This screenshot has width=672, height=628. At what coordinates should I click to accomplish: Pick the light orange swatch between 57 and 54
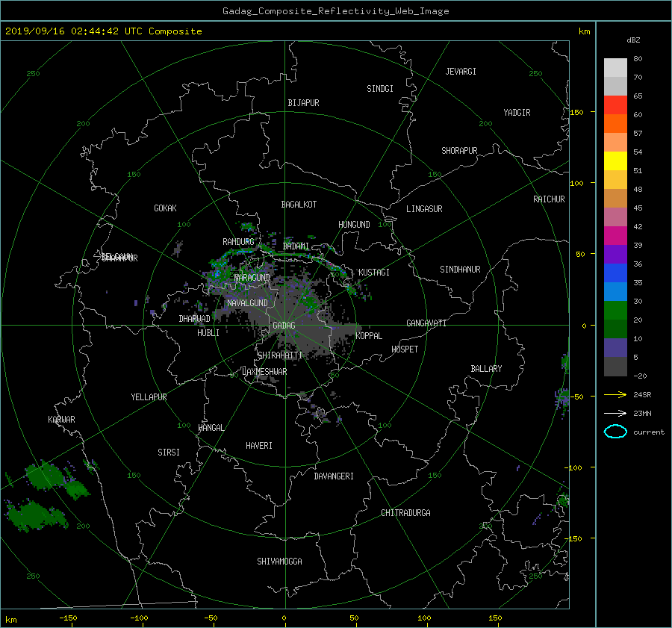click(615, 143)
